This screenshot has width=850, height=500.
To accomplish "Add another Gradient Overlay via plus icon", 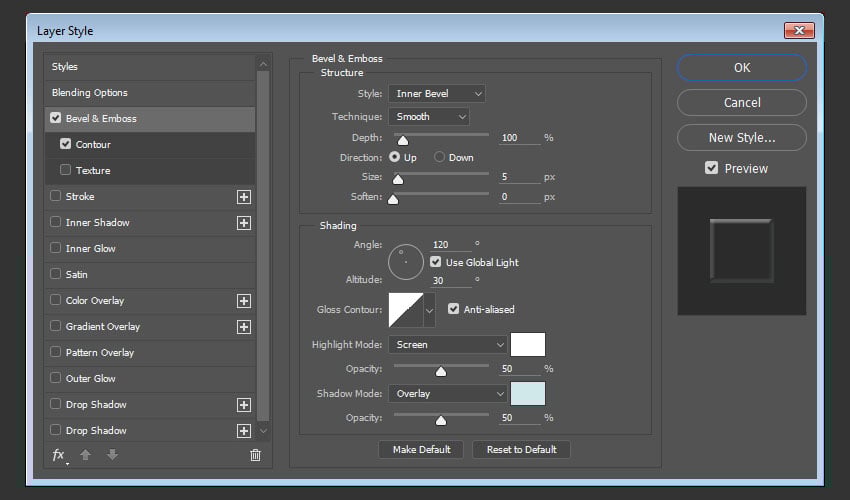I will tap(243, 327).
